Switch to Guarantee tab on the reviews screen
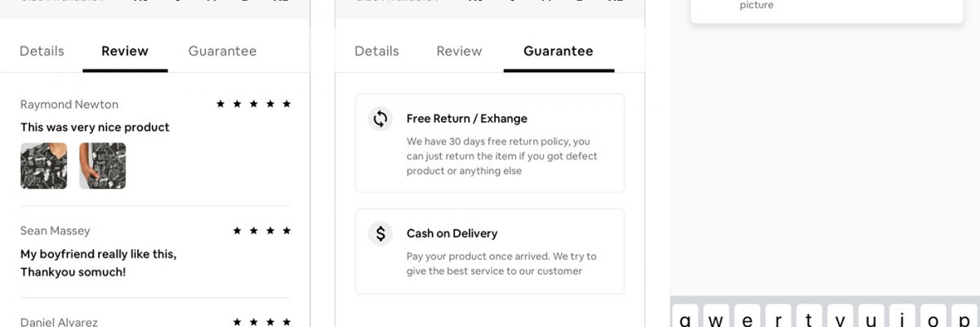This screenshot has height=327, width=980. click(x=222, y=51)
